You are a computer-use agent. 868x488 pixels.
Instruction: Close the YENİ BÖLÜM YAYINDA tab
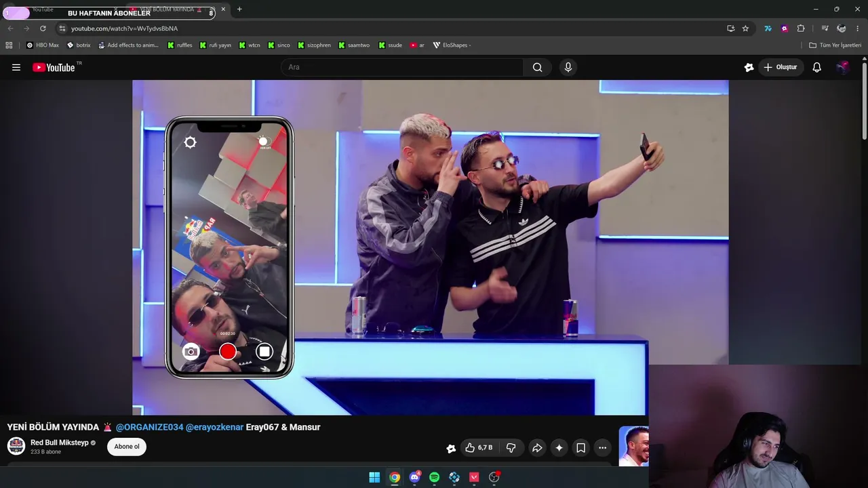pyautogui.click(x=223, y=9)
